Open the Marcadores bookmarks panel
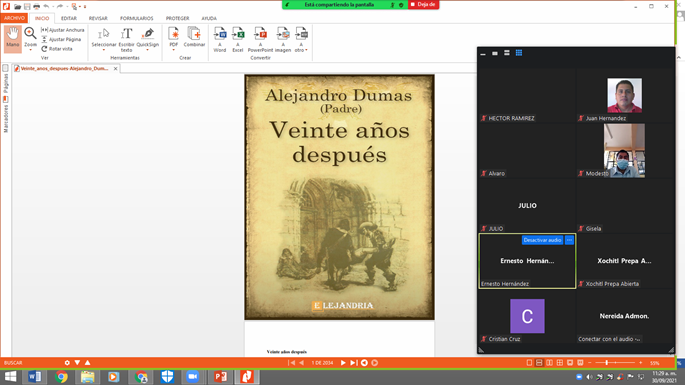 point(6,114)
